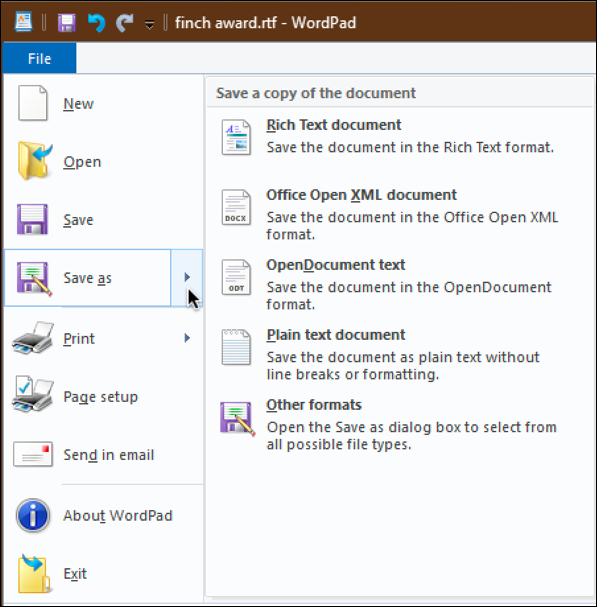Click the Undo arrow in Quick Access Toolbar

tap(96, 22)
